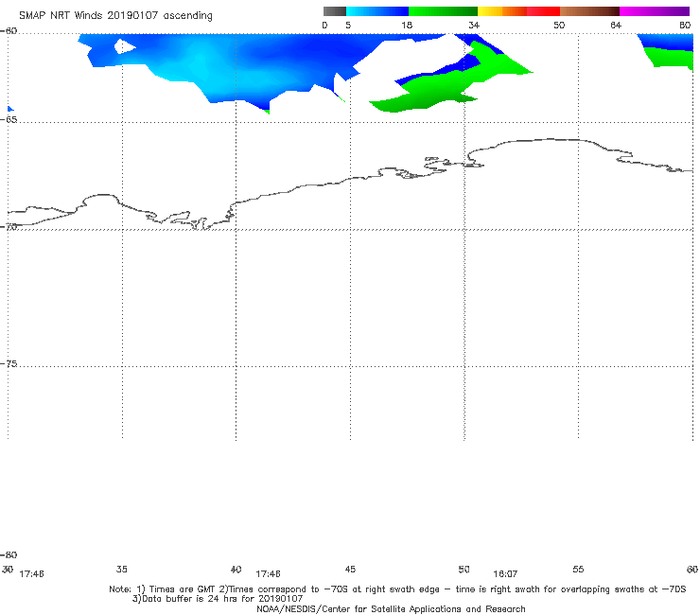Select the '-80' latitude label

coord(9,555)
